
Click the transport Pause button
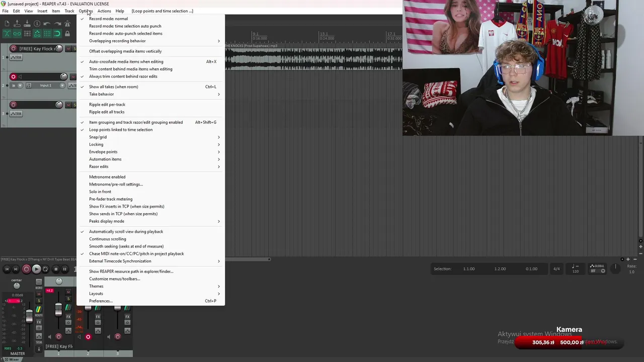64,269
